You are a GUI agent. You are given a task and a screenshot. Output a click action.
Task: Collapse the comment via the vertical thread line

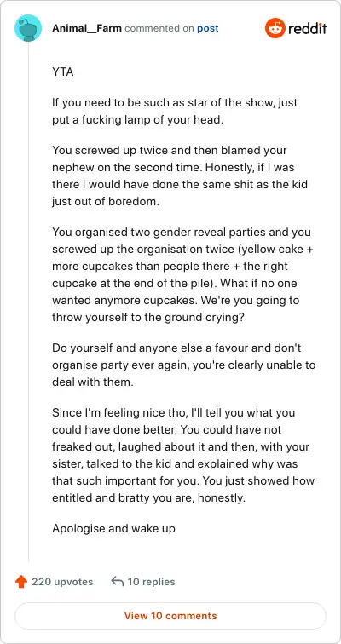coord(28,302)
